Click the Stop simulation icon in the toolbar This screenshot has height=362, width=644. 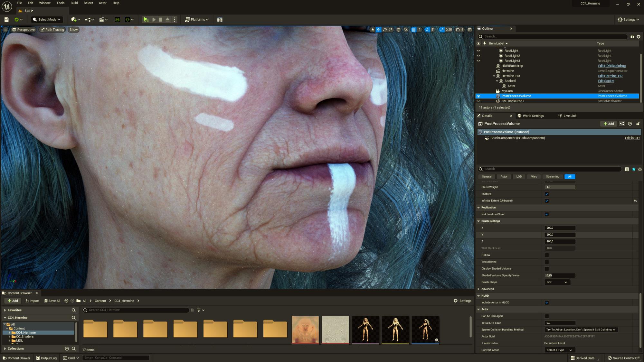160,20
